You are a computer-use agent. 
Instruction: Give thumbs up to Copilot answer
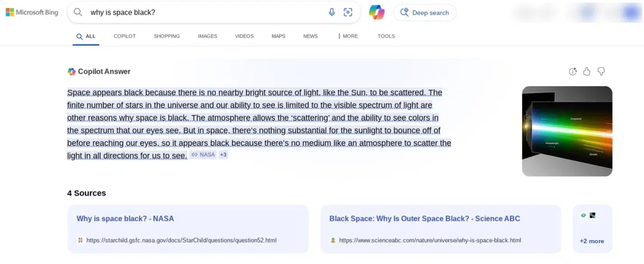coord(587,72)
